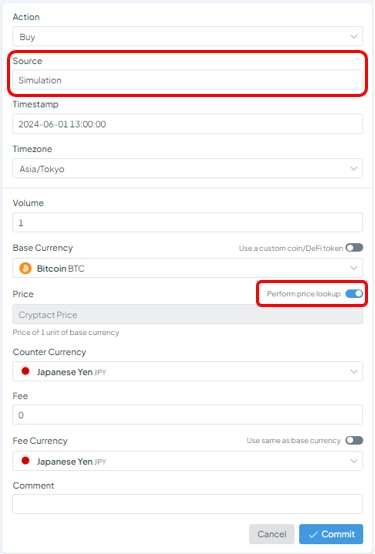Open the Base Currency Bitcoin BTC dropdown
Screen dimensions: 375x554
click(x=188, y=268)
